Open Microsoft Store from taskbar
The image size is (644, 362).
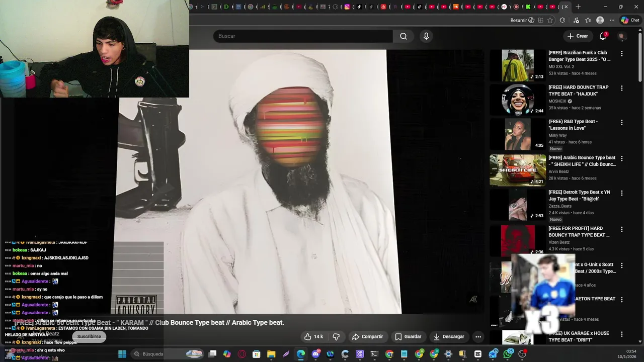[x=256, y=354]
